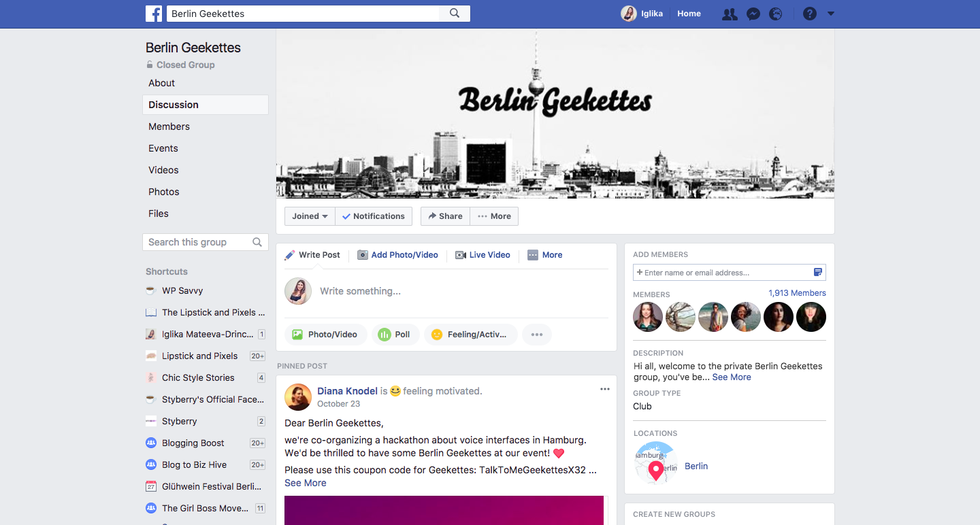The image size is (980, 525).
Task: Click the Feeling/Activity pill button
Action: (x=470, y=335)
